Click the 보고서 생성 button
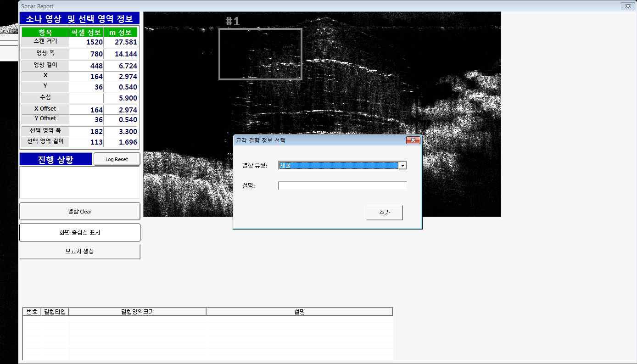637x364 pixels. coord(79,252)
